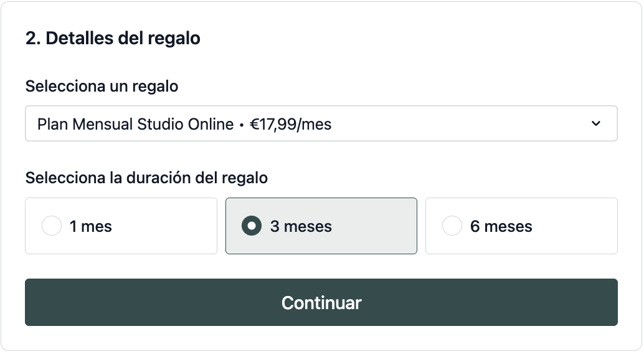
Task: Click the dropdown chevron arrow icon
Action: (596, 124)
